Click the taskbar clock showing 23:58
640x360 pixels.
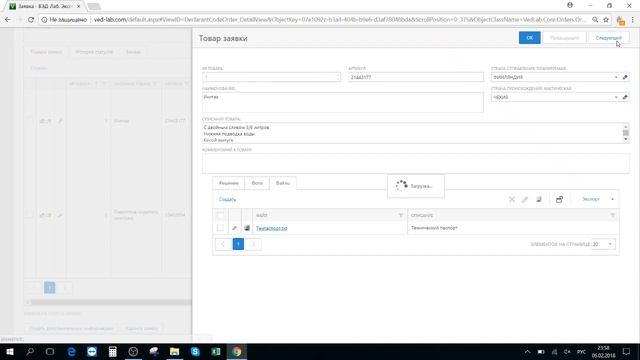click(603, 351)
